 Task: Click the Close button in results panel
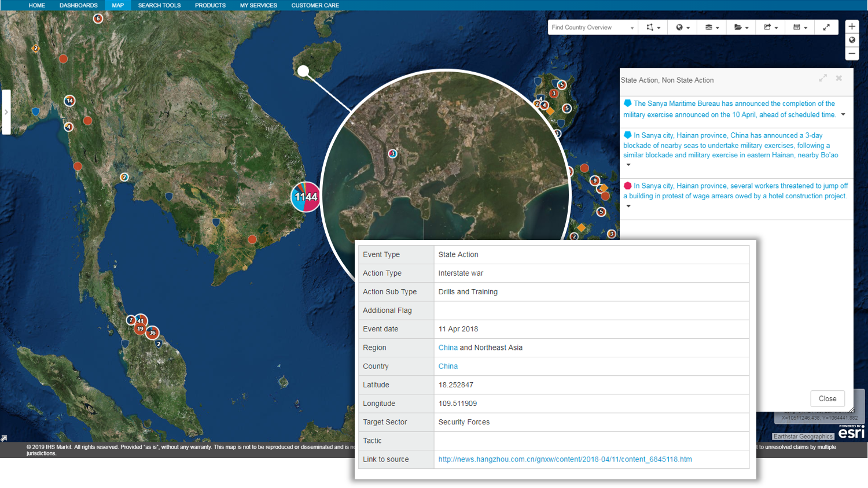[827, 398]
